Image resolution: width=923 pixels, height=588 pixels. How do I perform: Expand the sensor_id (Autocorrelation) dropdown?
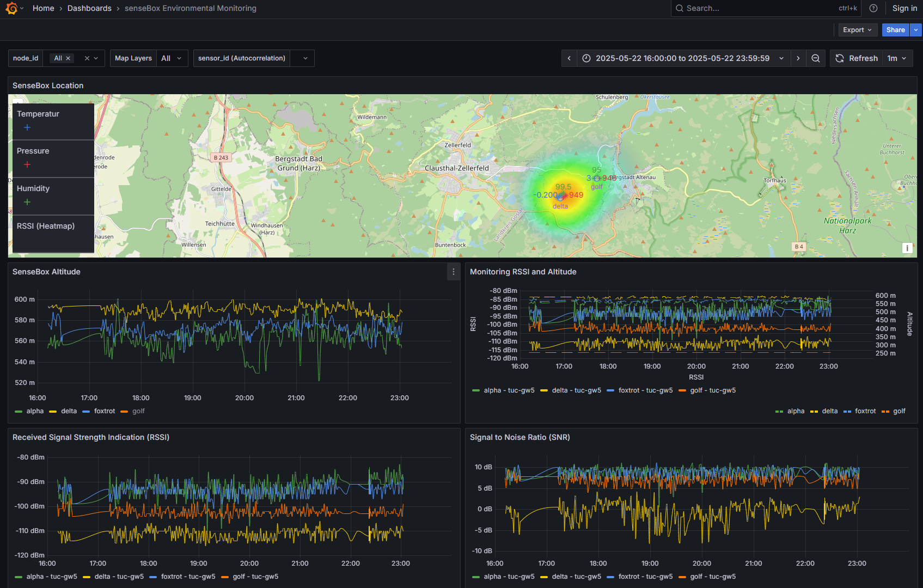305,58
